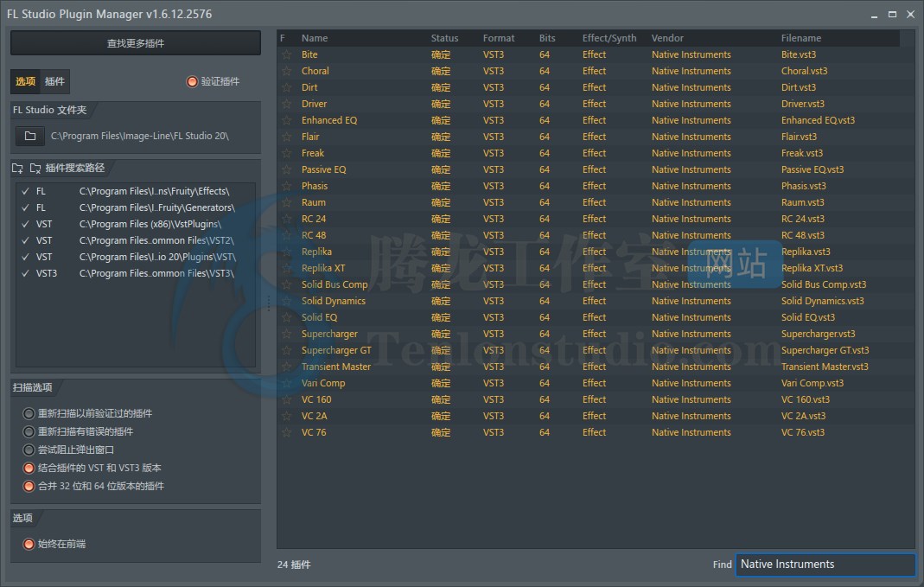The width and height of the screenshot is (924, 587).
Task: Uncheck the FL Fruity\Effects search path
Action: tap(25, 191)
